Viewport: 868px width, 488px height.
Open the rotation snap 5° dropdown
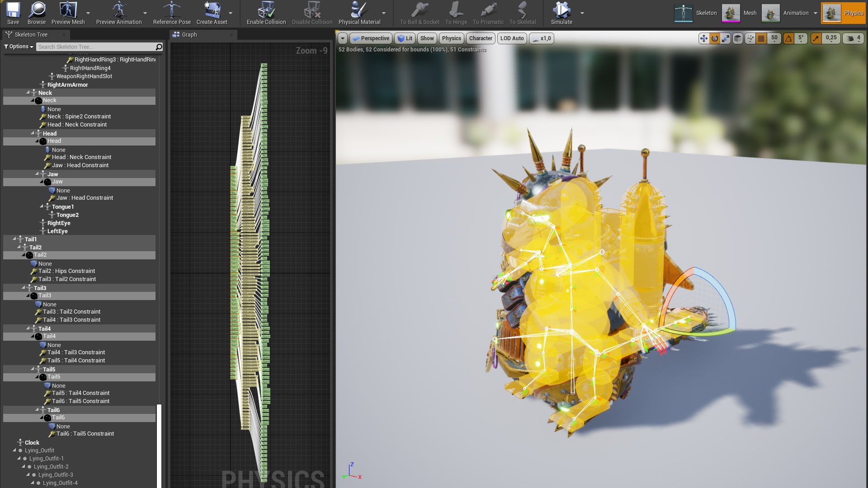801,38
